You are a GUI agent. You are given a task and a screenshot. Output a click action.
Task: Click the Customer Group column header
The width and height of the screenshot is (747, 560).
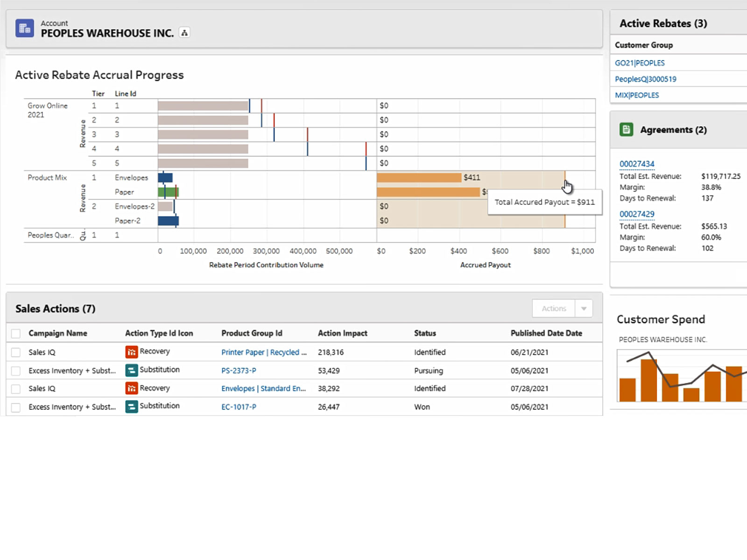[644, 45]
